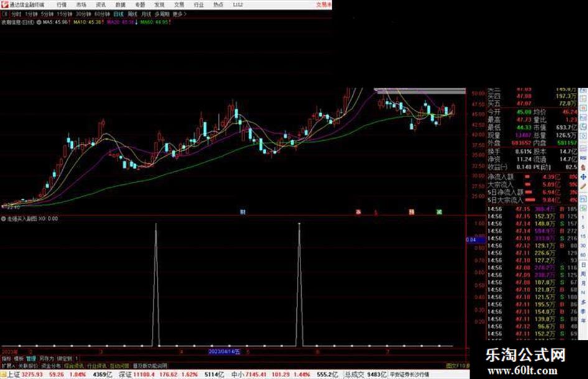588x379 pixels.
Task: Open the 发现 menu
Action: click(159, 4)
